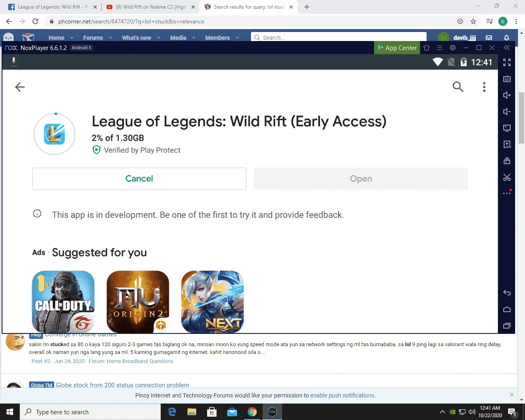Expand the Home menu dropdown arrow
This screenshot has width=525, height=420.
(72, 38)
